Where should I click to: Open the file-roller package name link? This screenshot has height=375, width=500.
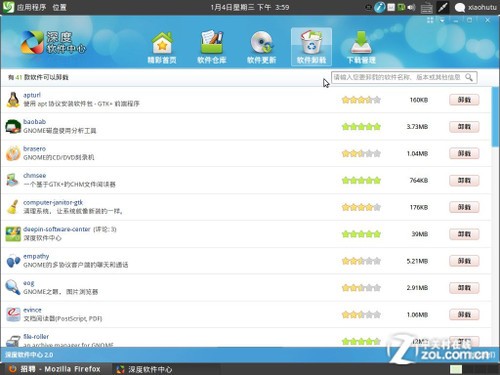pos(36,337)
